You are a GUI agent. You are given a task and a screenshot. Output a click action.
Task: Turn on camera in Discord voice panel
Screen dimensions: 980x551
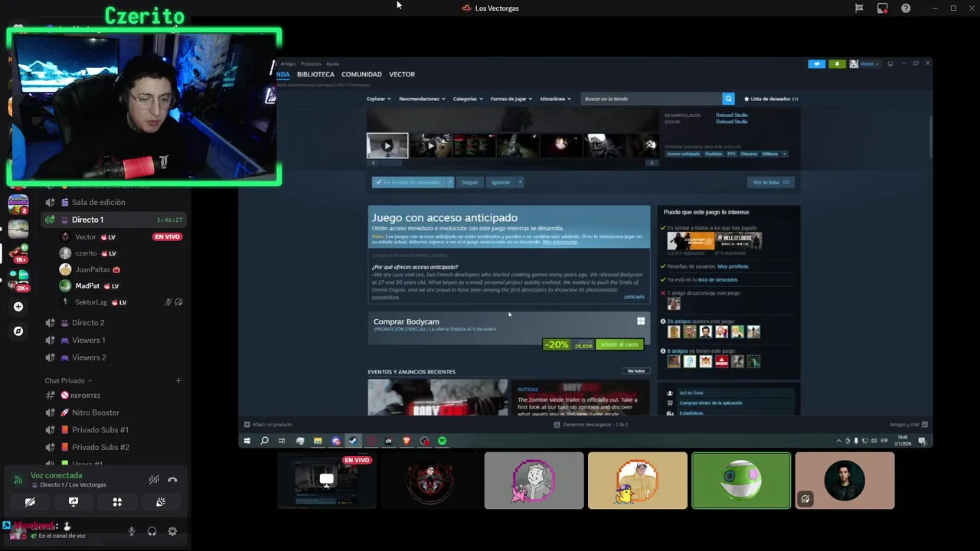tap(30, 502)
